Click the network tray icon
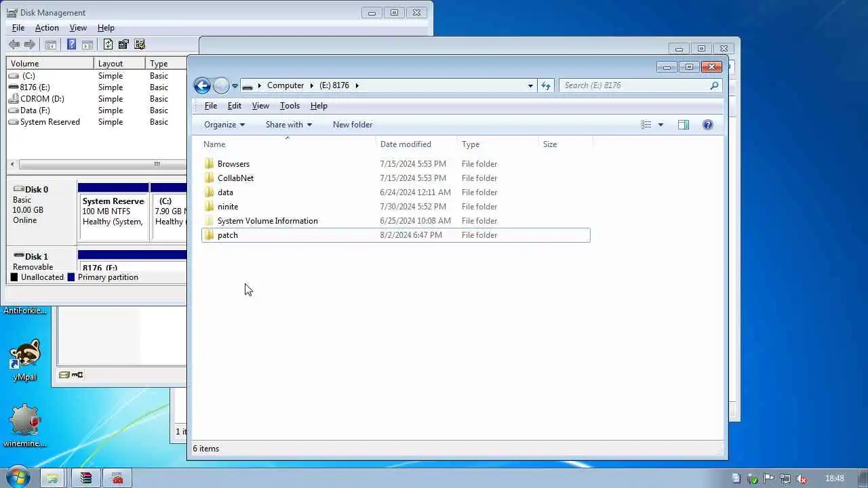This screenshot has height=488, width=868. 785,479
